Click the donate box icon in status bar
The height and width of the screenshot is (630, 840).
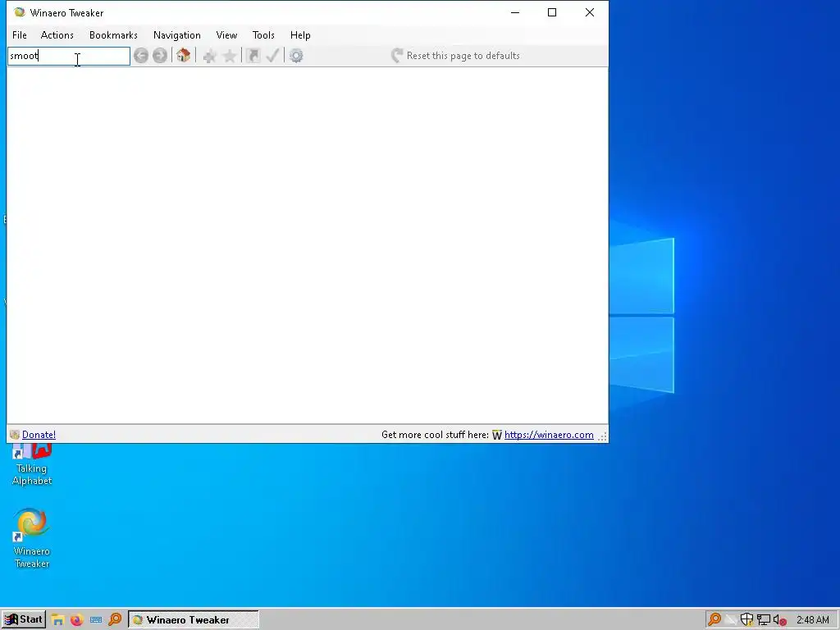(x=15, y=435)
